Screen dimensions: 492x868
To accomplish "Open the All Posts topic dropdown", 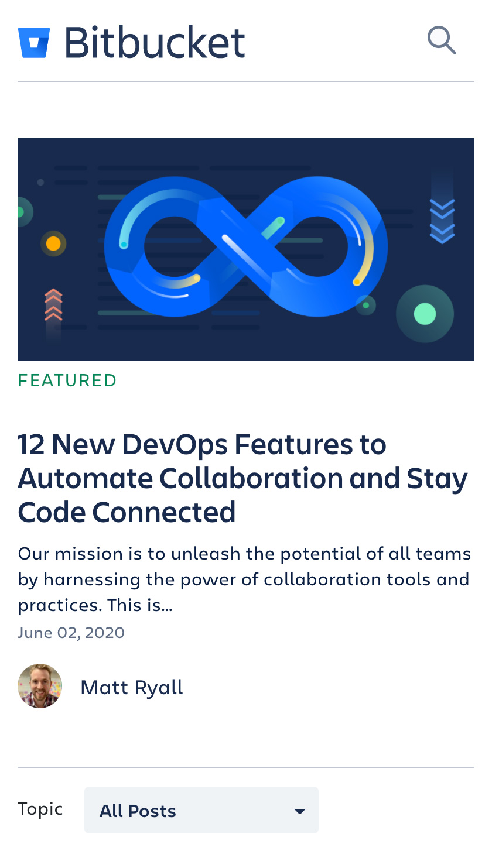I will [x=201, y=810].
